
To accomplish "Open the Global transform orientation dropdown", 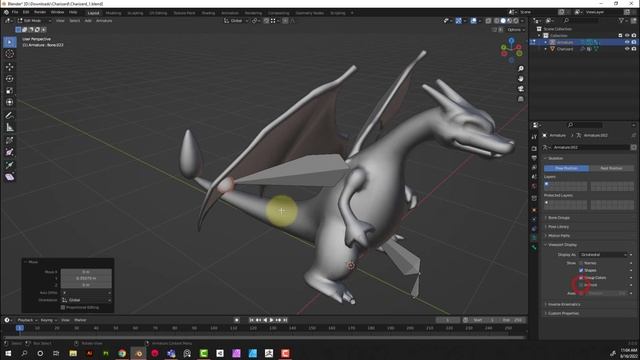I will (x=236, y=20).
